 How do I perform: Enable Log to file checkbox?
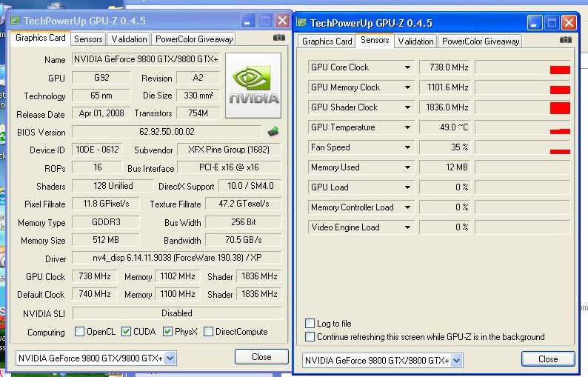(x=310, y=324)
